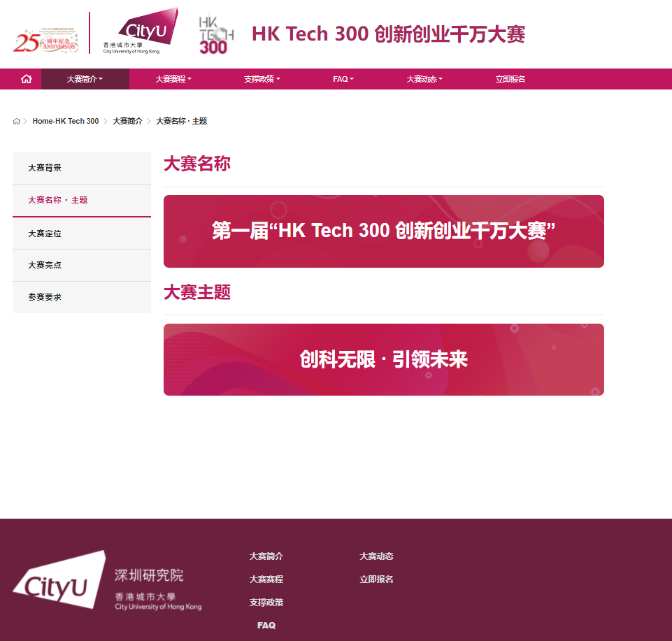Click the HK Tech 300 创新创业千万大赛 page title
672x641 pixels.
[388, 34]
